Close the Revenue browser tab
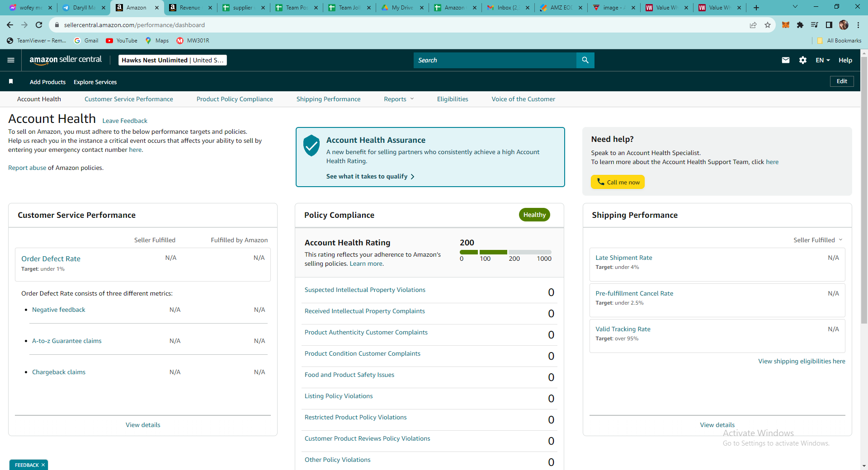Viewport: 868px width, 470px height. pos(210,8)
